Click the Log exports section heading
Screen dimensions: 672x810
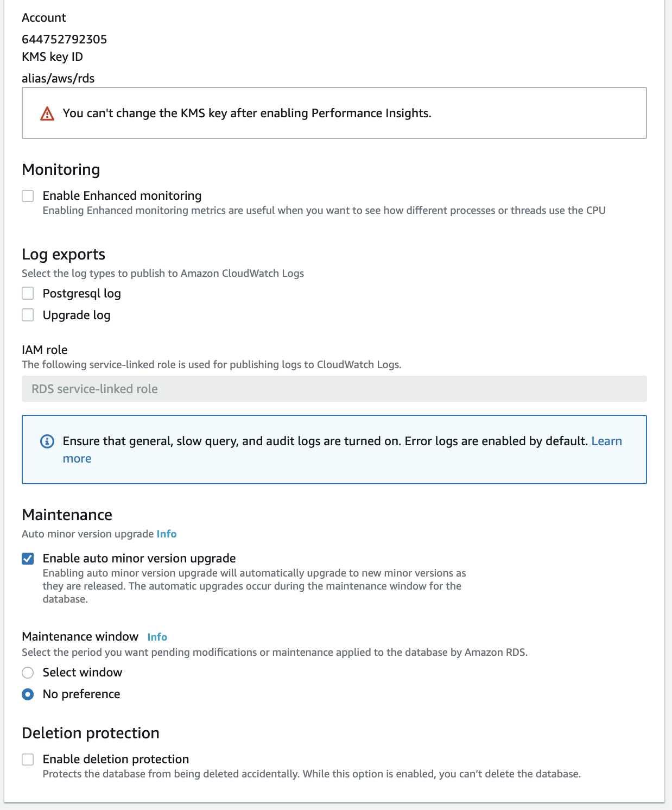64,255
